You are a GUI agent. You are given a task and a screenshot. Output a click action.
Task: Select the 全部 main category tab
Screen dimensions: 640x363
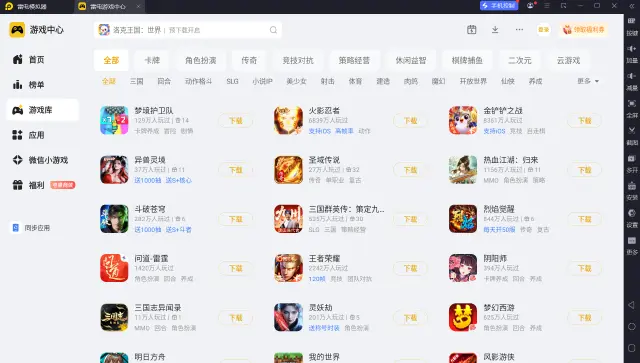click(x=111, y=60)
